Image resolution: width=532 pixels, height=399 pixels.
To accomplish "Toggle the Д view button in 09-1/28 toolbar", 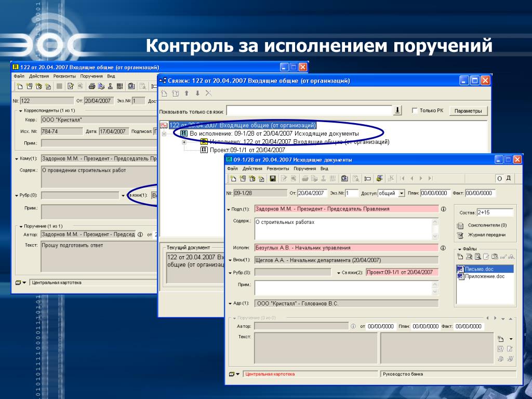I will pyautogui.click(x=508, y=179).
